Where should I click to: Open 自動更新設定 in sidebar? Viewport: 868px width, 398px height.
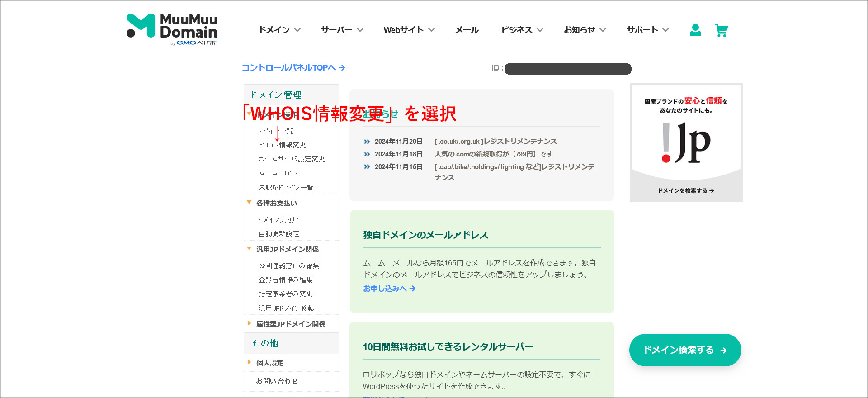279,234
